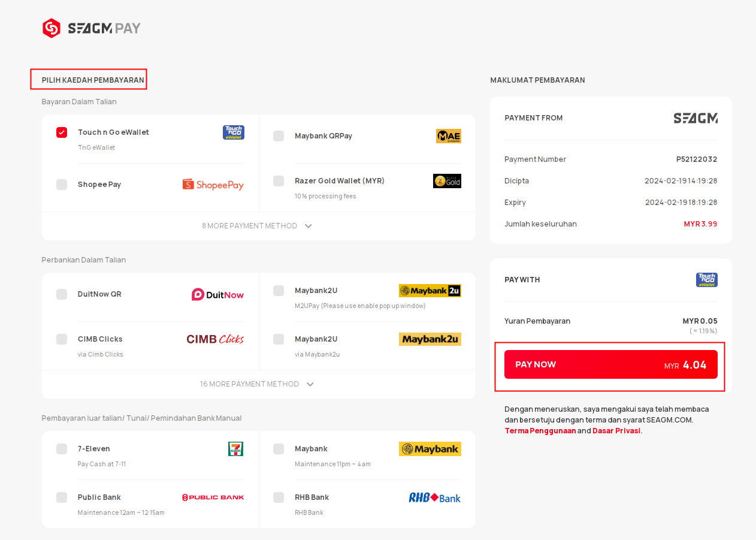Click the Pilih Kaedah Pembayaran heading
The image size is (756, 540).
point(93,80)
